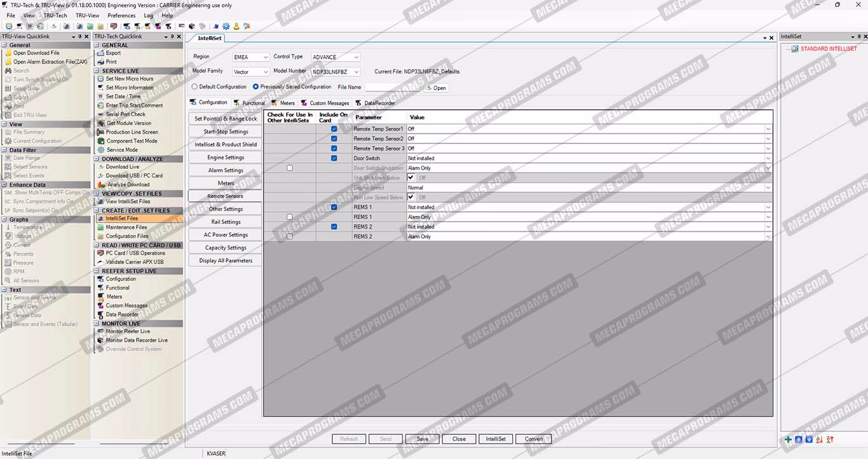Uncheck Include On Card for Remote Temp Sensor2
This screenshot has height=459, width=868.
(334, 138)
